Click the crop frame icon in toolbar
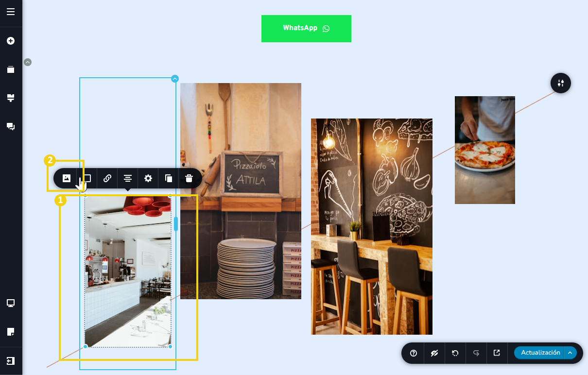Image resolution: width=588 pixels, height=375 pixels. coord(87,178)
